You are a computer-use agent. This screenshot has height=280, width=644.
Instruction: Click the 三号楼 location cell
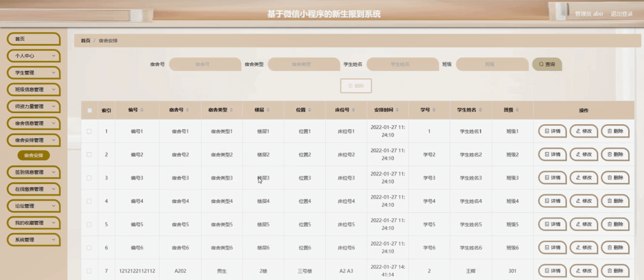pos(304,271)
